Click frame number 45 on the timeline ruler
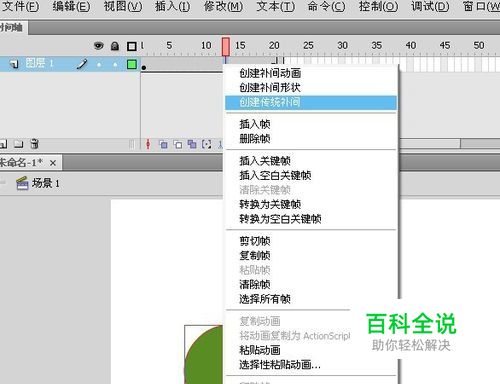Screen dimensions: 500x384 point(445,45)
